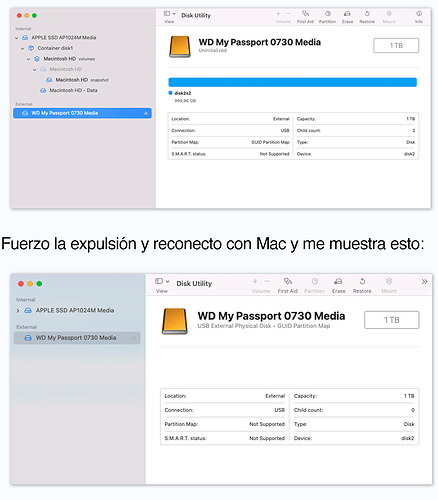Open Info icon in top Disk Utility window
The image size is (438, 500).
tap(419, 14)
